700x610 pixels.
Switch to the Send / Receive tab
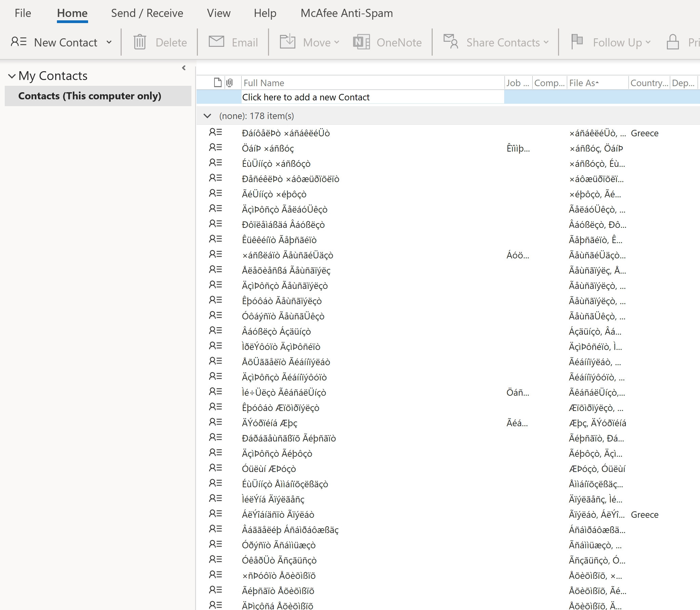point(147,13)
